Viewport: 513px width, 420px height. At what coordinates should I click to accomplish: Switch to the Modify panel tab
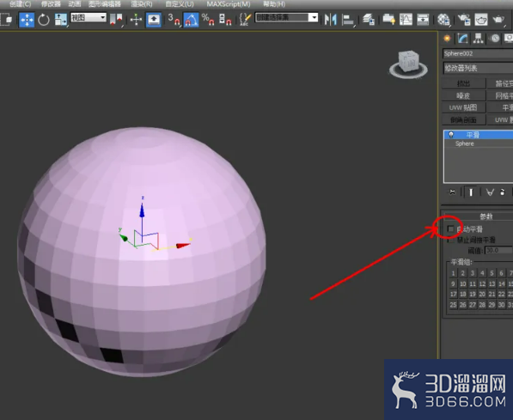462,39
